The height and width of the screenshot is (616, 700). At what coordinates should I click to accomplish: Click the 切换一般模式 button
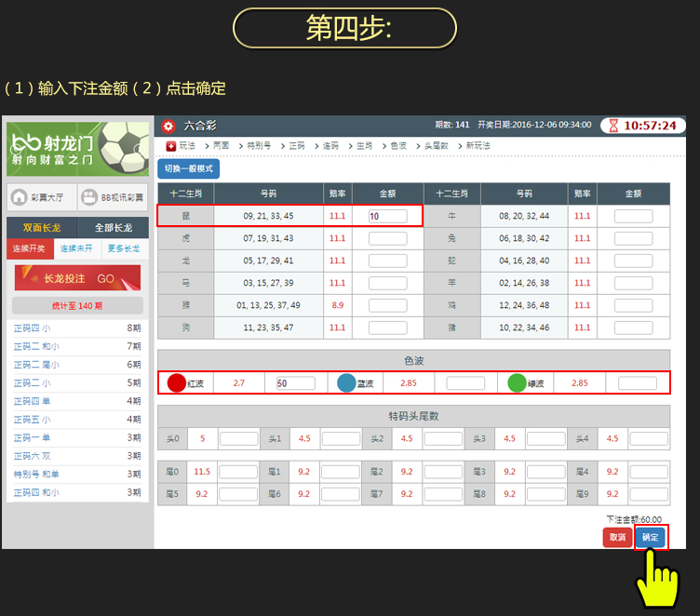pos(189,168)
